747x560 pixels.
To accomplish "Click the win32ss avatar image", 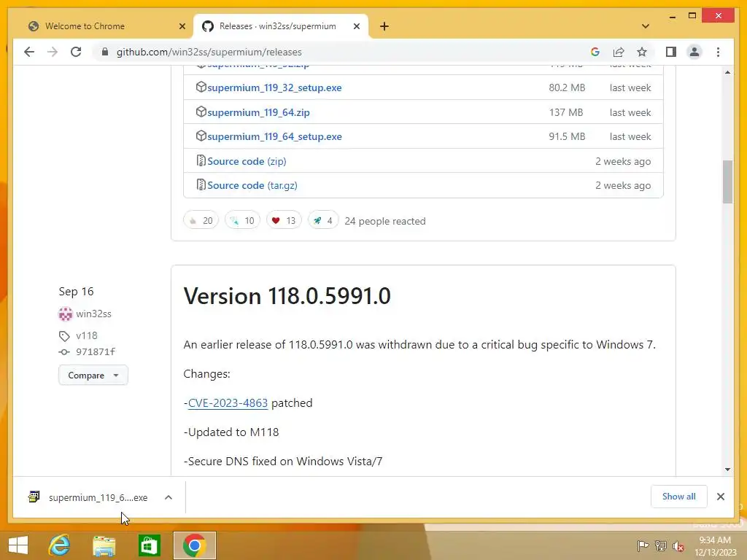I will click(x=65, y=314).
